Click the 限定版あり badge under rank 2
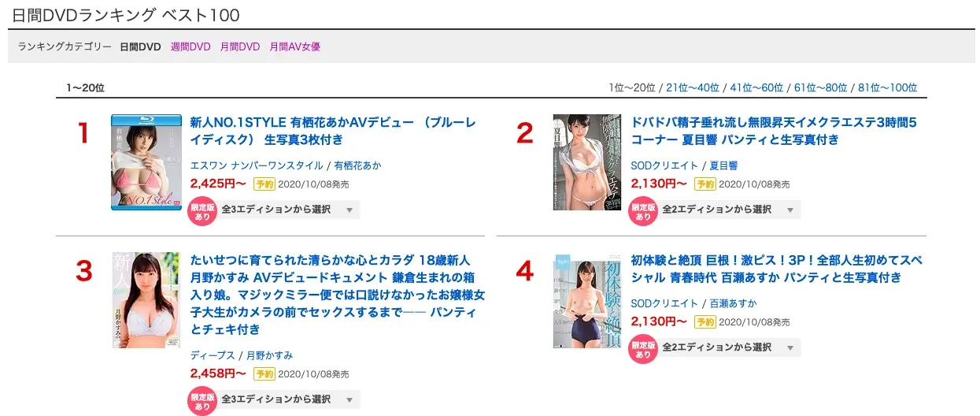This screenshot has width=980, height=416. (643, 211)
